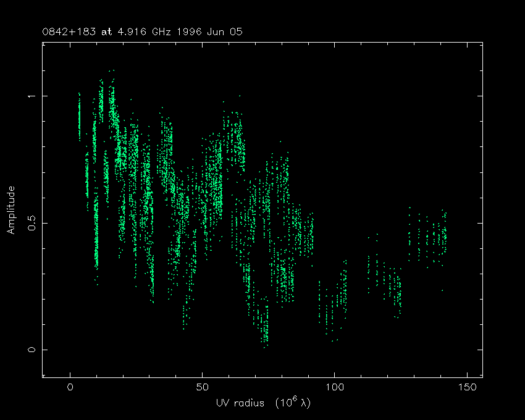Click dense data cluster near UV radius 63
The width and height of the screenshot is (525, 420).
[236, 142]
